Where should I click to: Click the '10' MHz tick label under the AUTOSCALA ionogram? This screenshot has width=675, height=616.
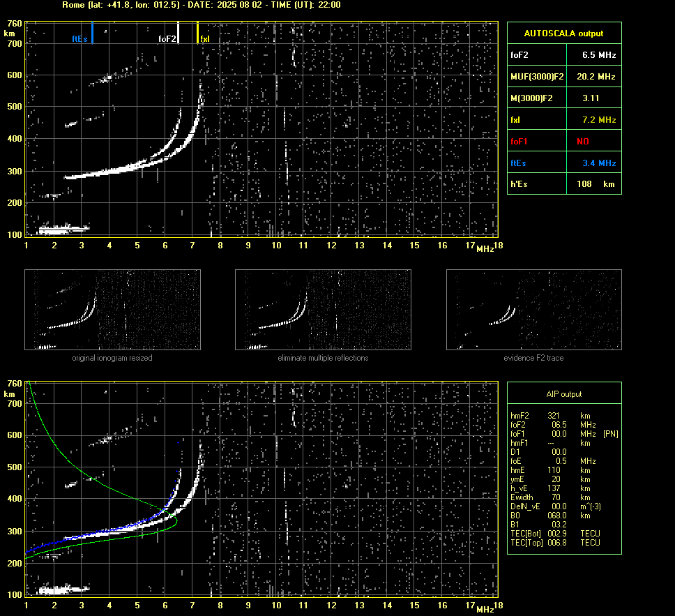click(276, 245)
